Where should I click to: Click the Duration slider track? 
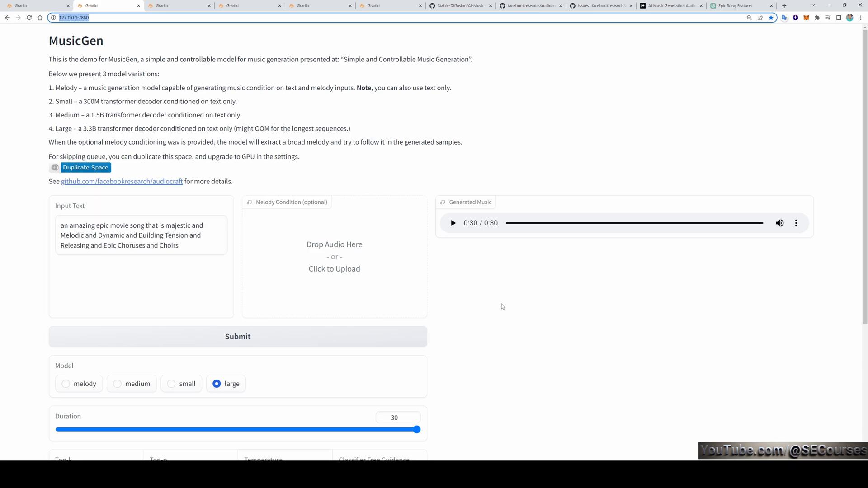click(235, 430)
